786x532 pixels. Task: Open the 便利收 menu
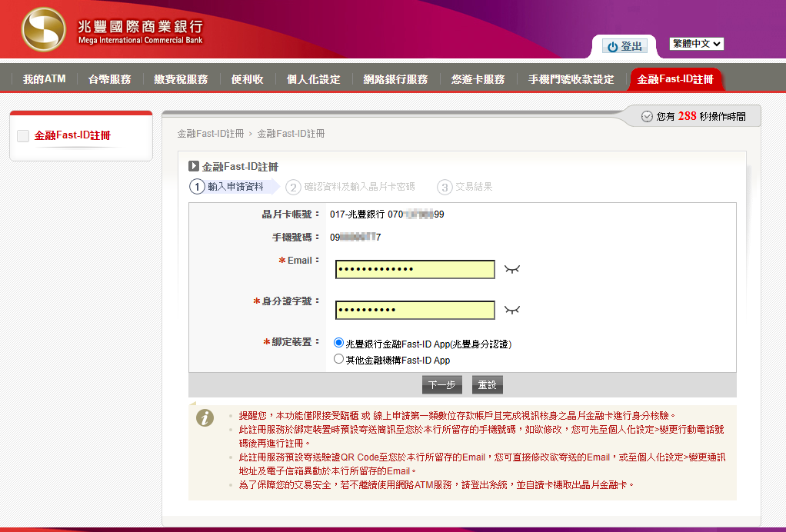point(247,79)
